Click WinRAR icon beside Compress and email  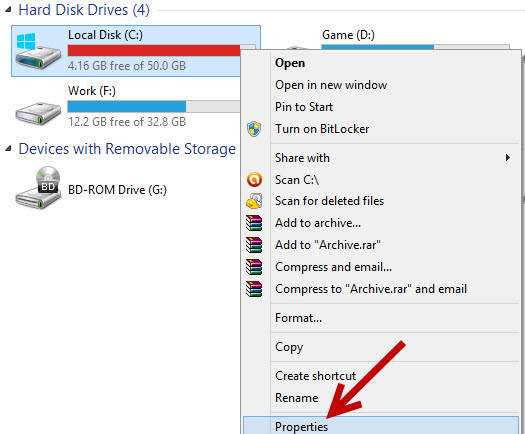pos(254,267)
